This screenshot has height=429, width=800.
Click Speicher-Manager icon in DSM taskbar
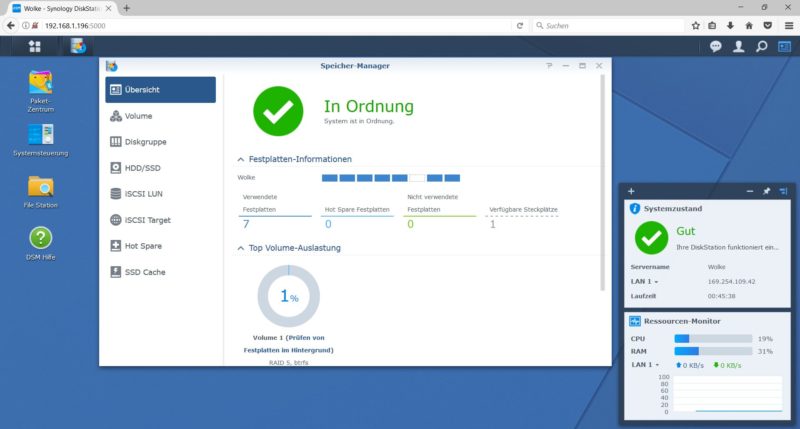point(78,46)
